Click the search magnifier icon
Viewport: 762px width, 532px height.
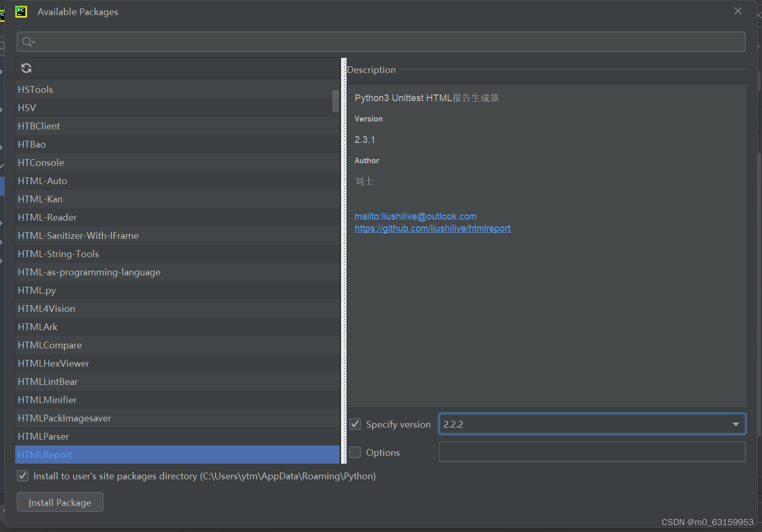28,42
